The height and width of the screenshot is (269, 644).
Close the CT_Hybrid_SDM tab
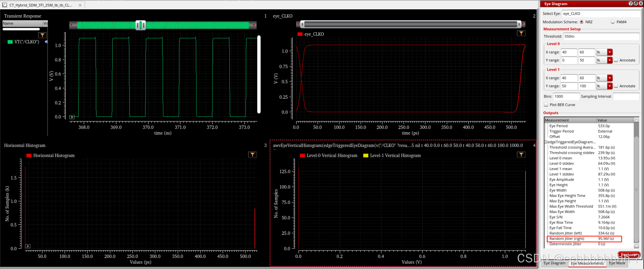click(80, 5)
